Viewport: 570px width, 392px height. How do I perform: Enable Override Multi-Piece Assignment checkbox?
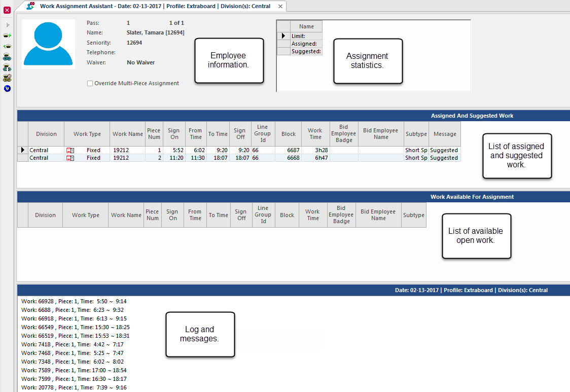click(90, 83)
